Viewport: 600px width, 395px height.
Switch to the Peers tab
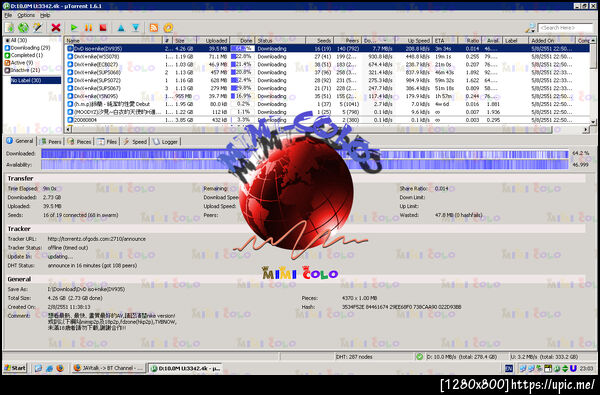point(51,142)
